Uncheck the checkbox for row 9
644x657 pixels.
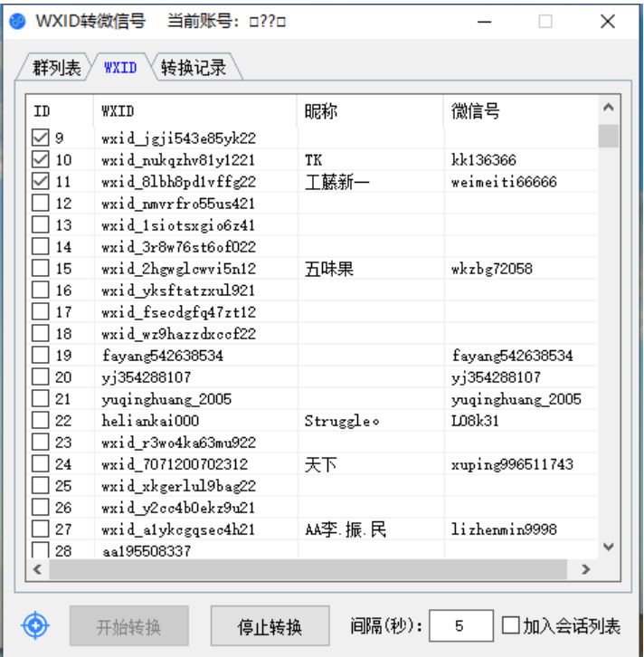pyautogui.click(x=41, y=138)
